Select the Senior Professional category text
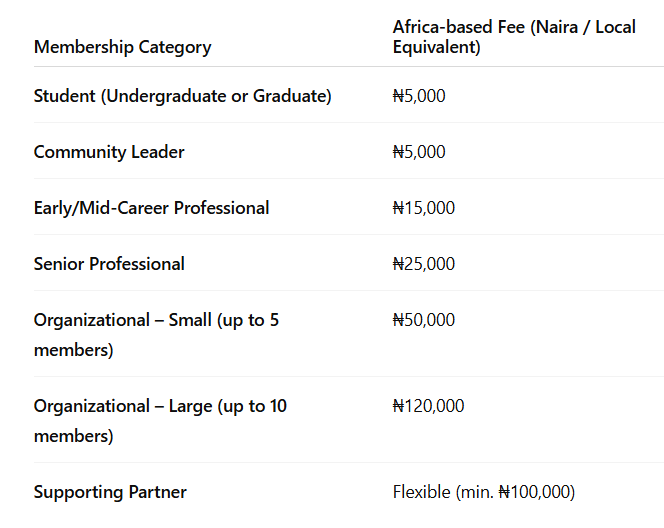Image resolution: width=664 pixels, height=528 pixels. (109, 264)
